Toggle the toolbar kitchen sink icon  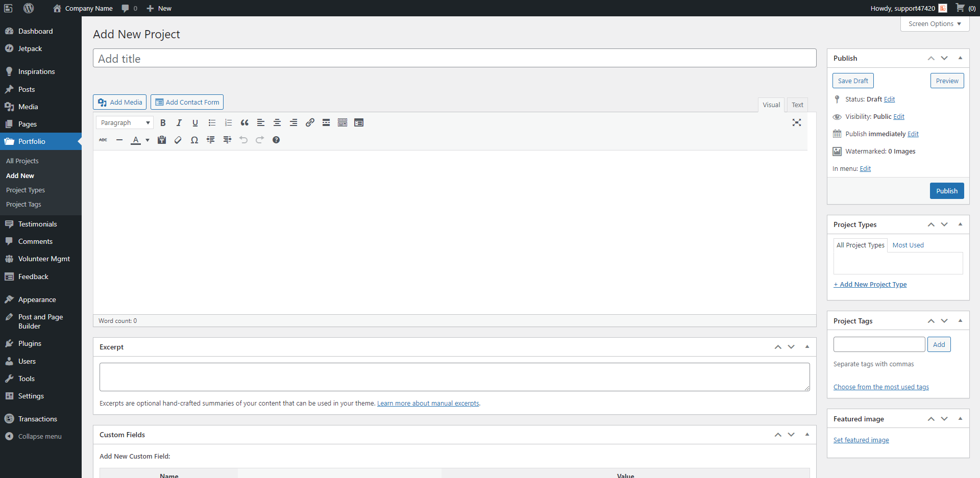[x=342, y=123]
